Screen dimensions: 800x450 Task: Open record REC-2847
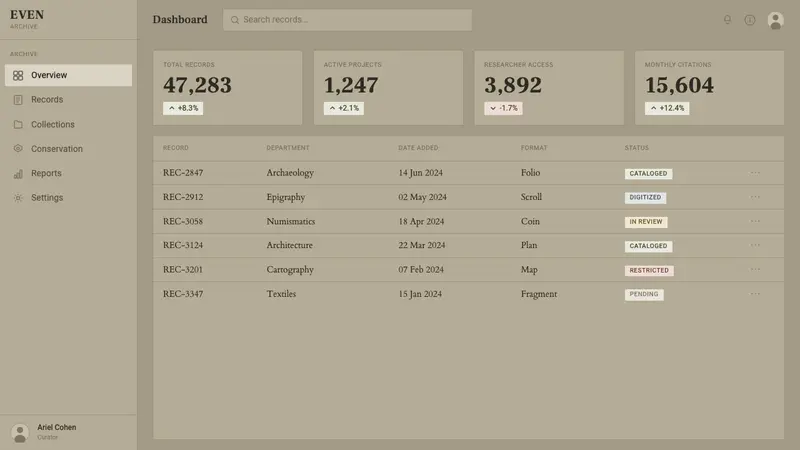pos(183,173)
